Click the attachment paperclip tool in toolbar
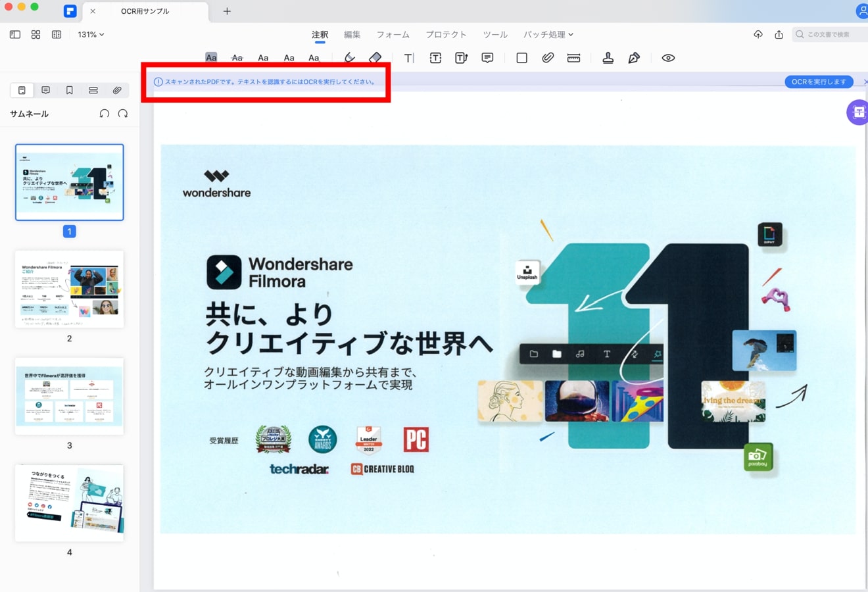The image size is (868, 592). tap(548, 58)
